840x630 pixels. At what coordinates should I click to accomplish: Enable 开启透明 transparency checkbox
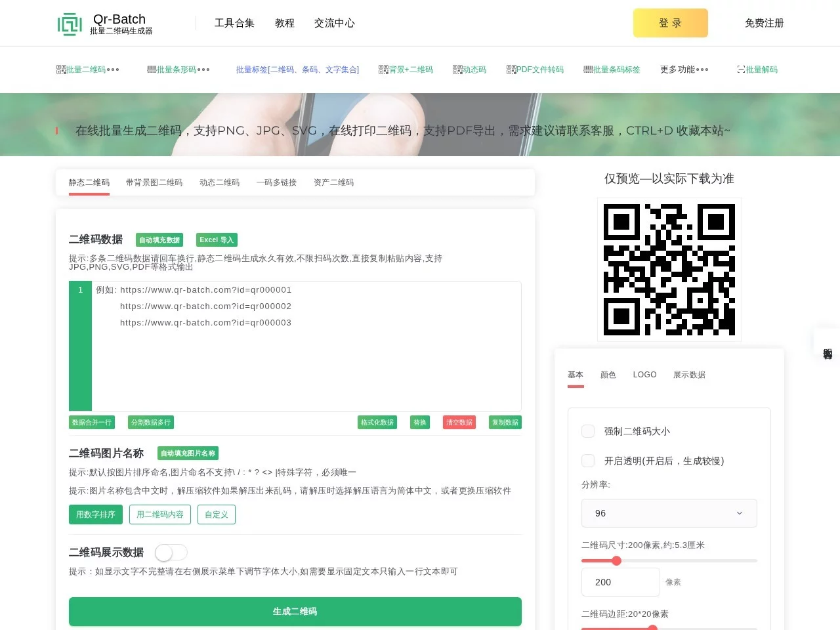[x=588, y=461]
